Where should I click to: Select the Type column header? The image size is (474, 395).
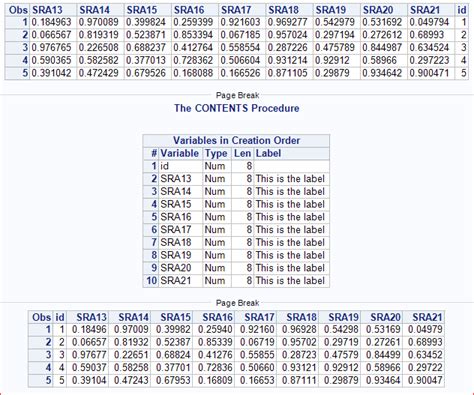216,154
